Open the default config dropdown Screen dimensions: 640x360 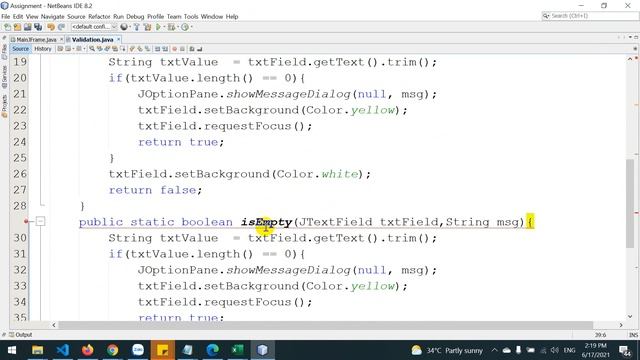(94, 27)
